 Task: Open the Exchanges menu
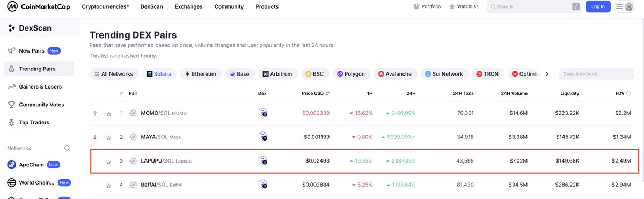(188, 6)
